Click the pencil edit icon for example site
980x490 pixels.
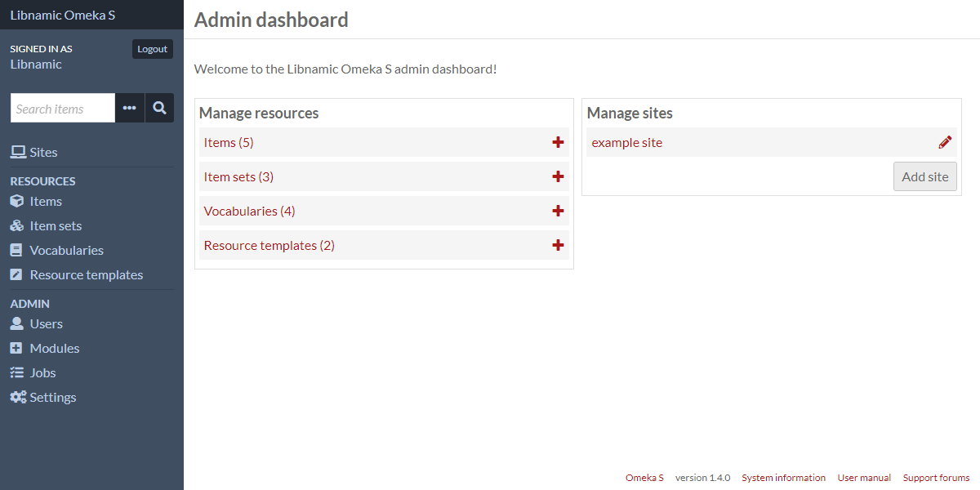pyautogui.click(x=945, y=142)
